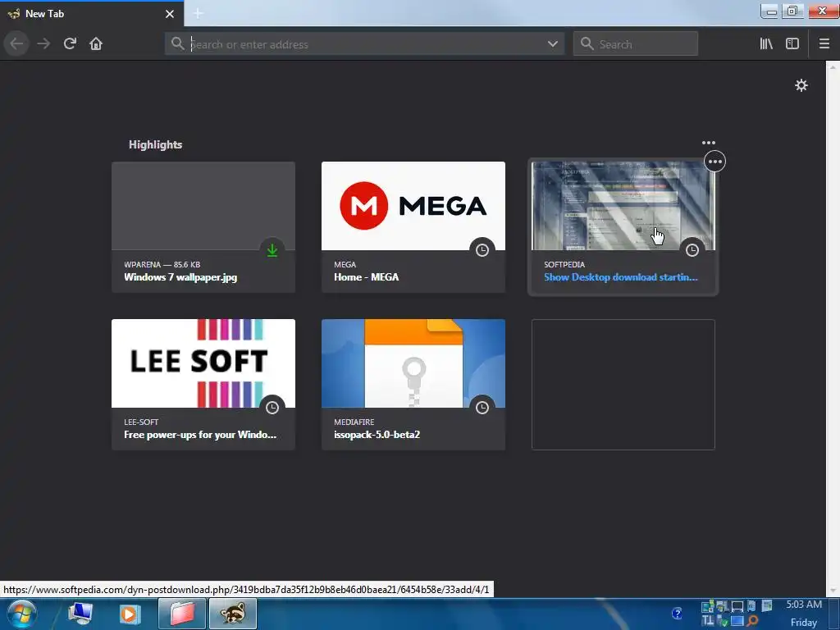Click the blank WPARENA download thumbnail
Image resolution: width=840 pixels, height=630 pixels.
pos(203,206)
